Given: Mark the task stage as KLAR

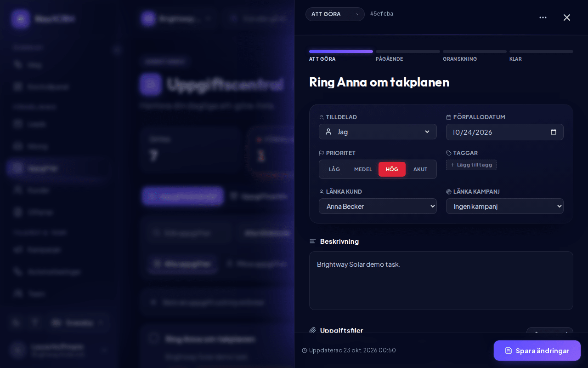Looking at the screenshot, I should point(541,56).
